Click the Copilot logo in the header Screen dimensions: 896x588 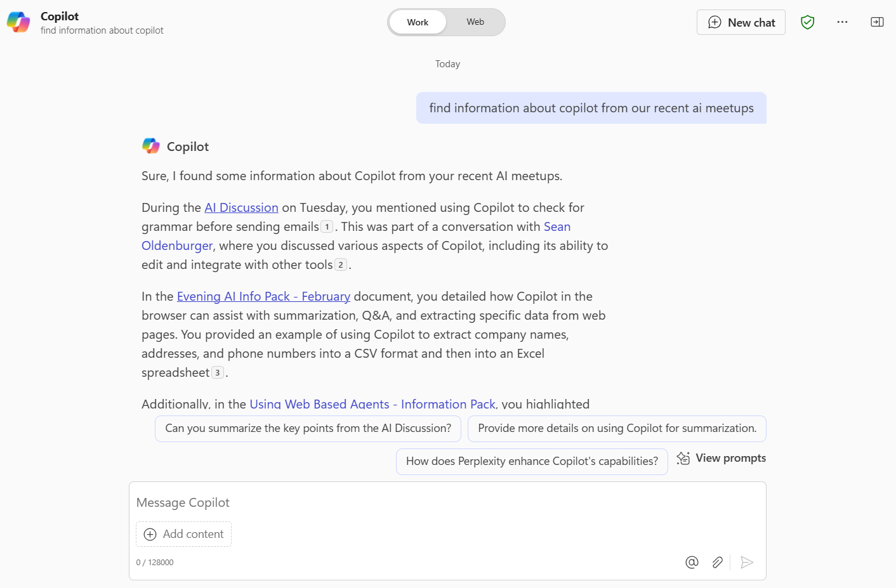[x=18, y=22]
